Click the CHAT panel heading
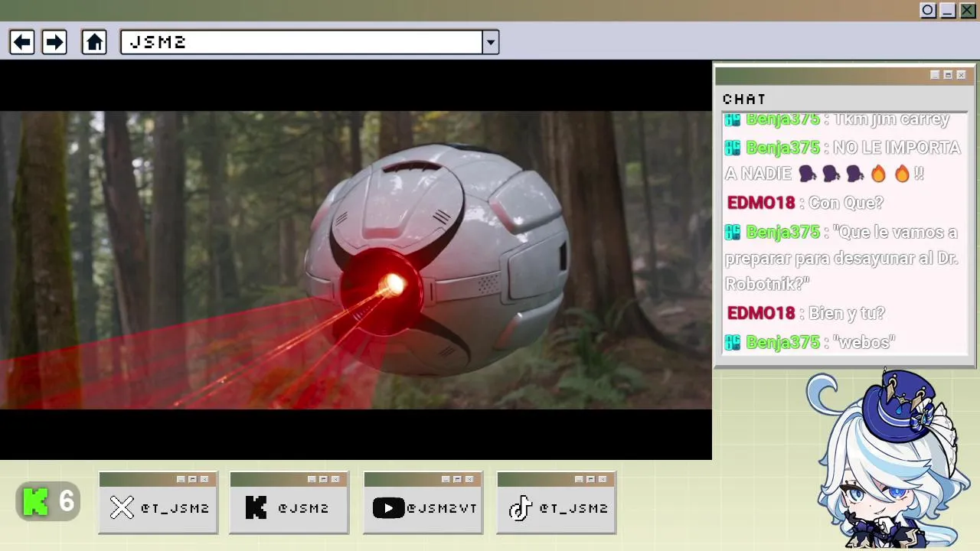This screenshot has width=980, height=551. (744, 99)
